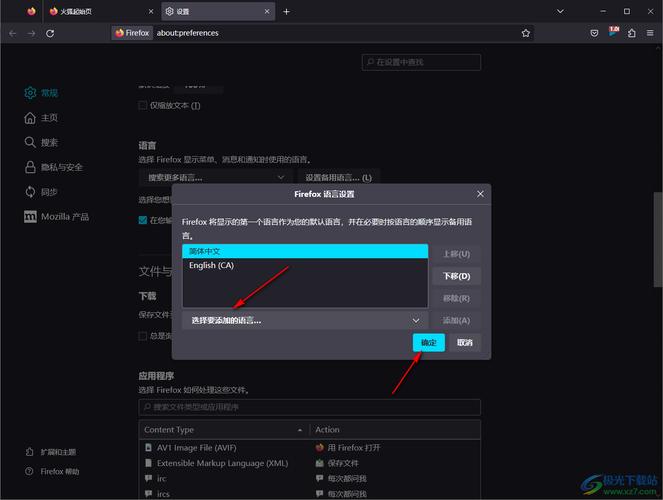Open the 每次都问我 action for irc
This screenshot has width=663, height=500.
click(341, 478)
